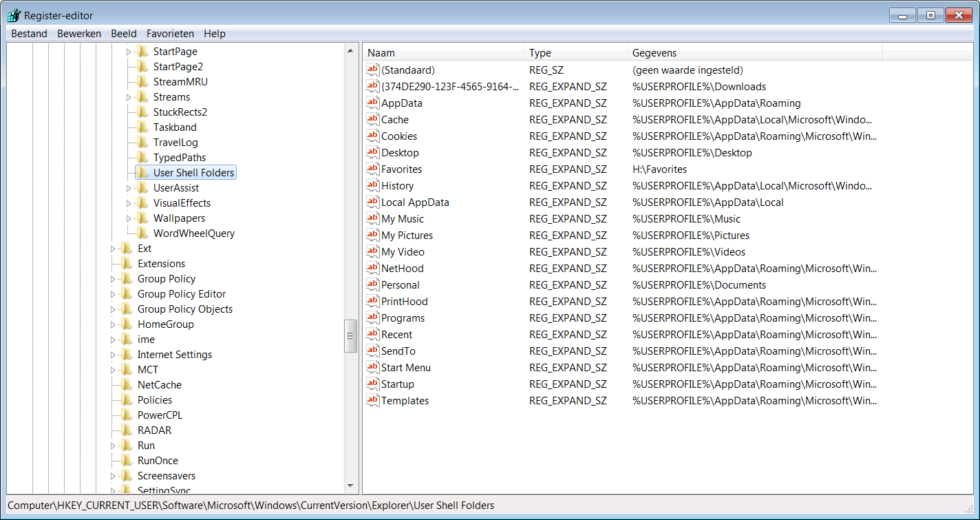Click the %USERPROFILE%\Documents data cell
This screenshot has height=520, width=980.
pos(699,284)
